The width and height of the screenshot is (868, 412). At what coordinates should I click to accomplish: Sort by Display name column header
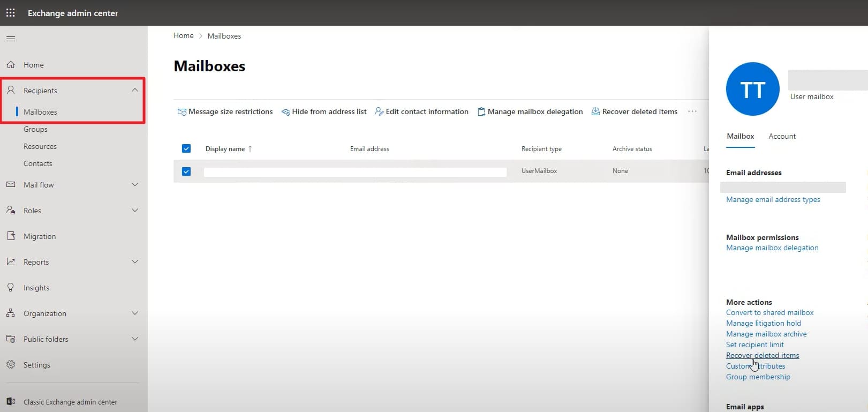[x=225, y=149]
